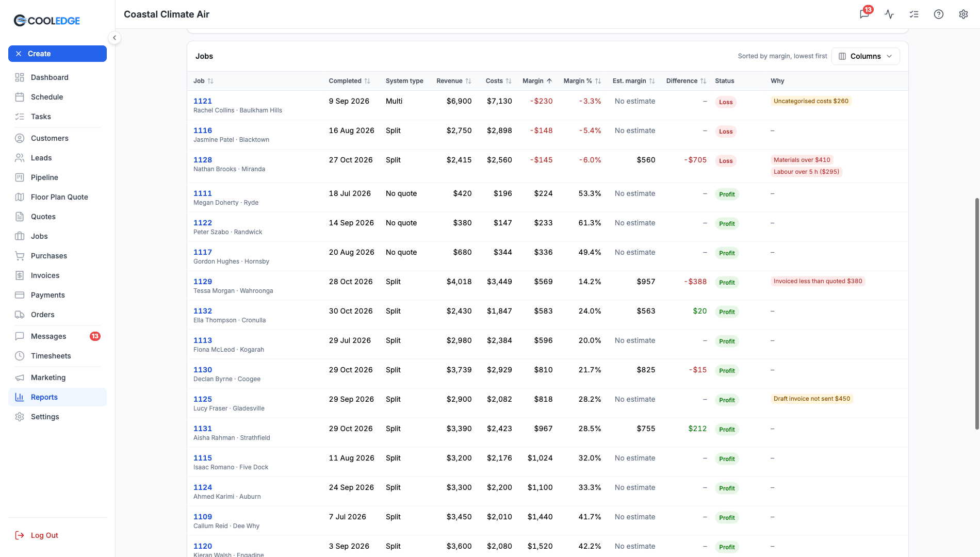This screenshot has height=557, width=980.
Task: Click the Reports bar chart icon
Action: pos(20,397)
